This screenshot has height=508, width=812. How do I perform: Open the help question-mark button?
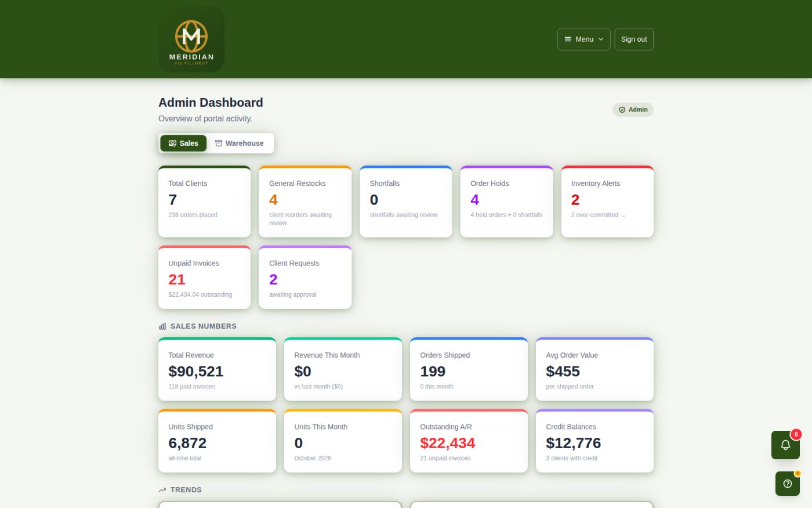[788, 484]
